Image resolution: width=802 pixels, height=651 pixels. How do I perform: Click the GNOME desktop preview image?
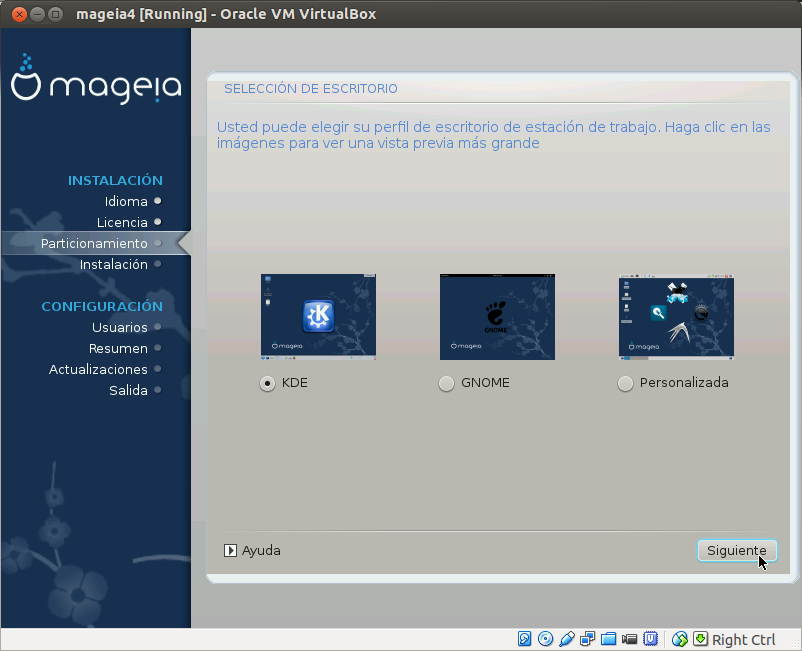click(497, 316)
